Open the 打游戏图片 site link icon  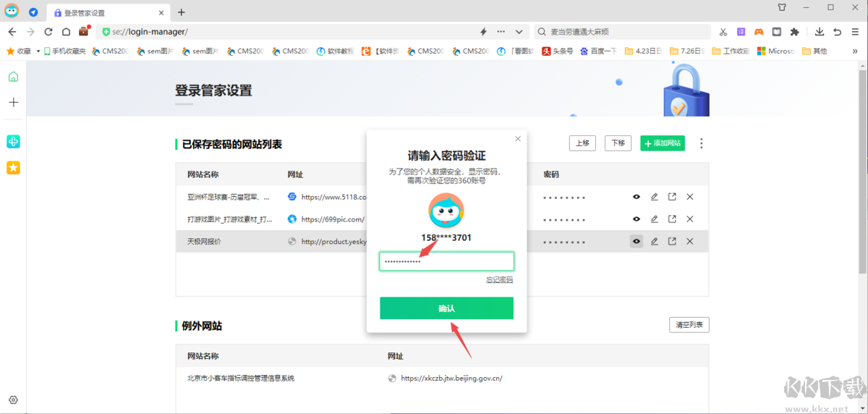point(672,219)
